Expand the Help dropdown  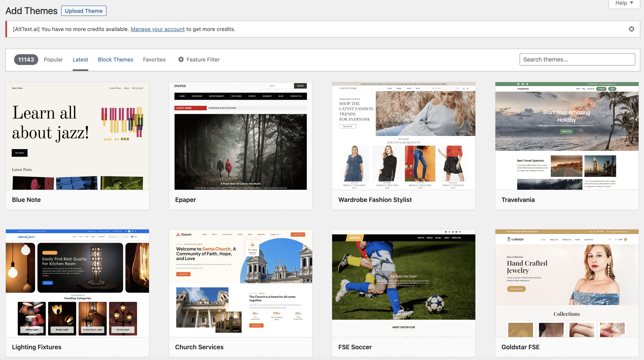click(624, 3)
